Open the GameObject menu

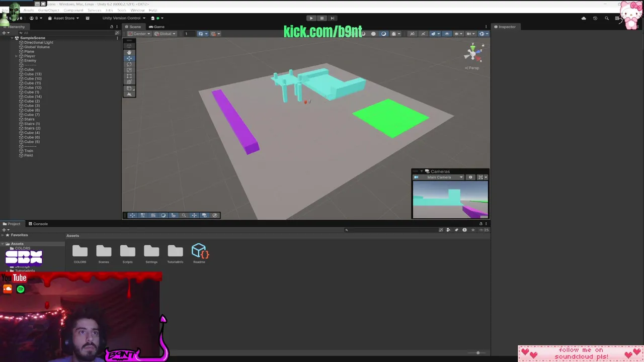click(x=49, y=10)
